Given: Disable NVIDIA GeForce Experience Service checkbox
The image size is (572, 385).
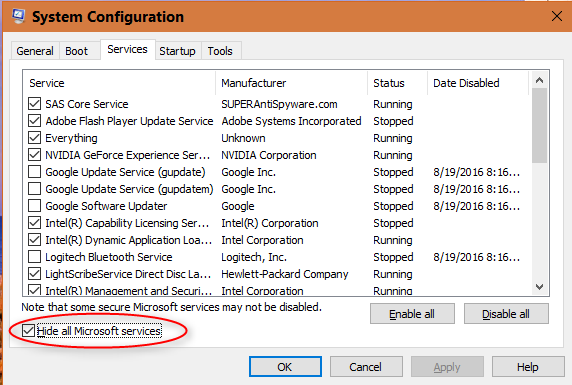Looking at the screenshot, I should (34, 155).
